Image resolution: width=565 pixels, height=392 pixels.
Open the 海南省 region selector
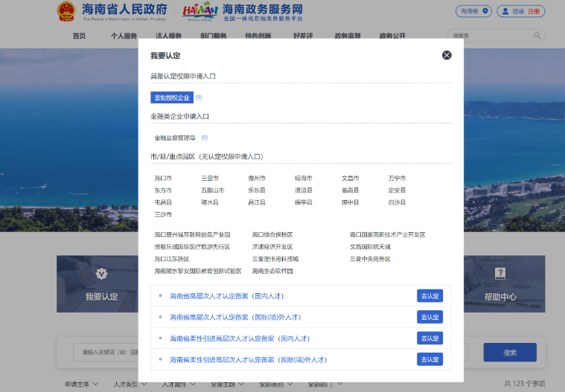[473, 11]
